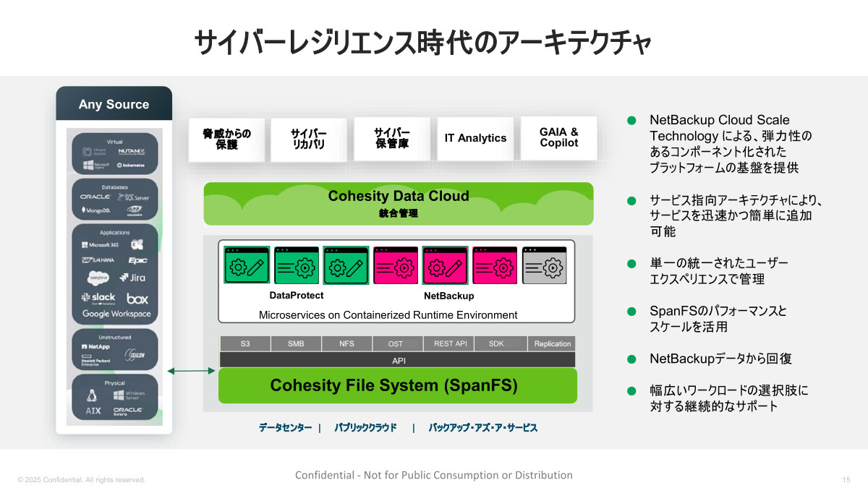The width and height of the screenshot is (868, 488).
Task: Select the Microsoft Hyper-V logo
Action: pyautogui.click(x=96, y=165)
